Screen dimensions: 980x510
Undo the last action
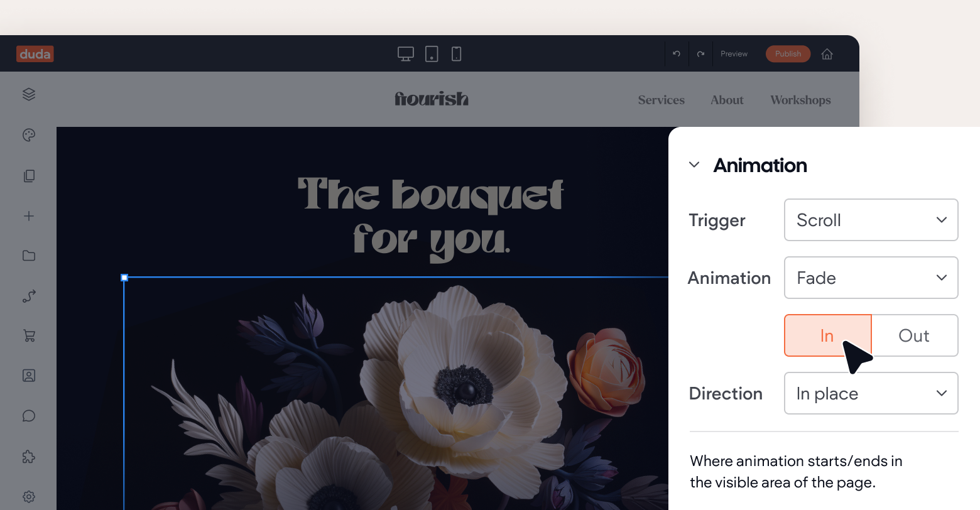677,54
